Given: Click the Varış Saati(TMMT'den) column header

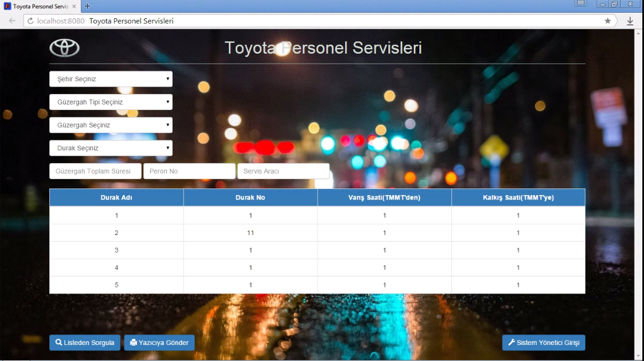Looking at the screenshot, I should pyautogui.click(x=385, y=197).
